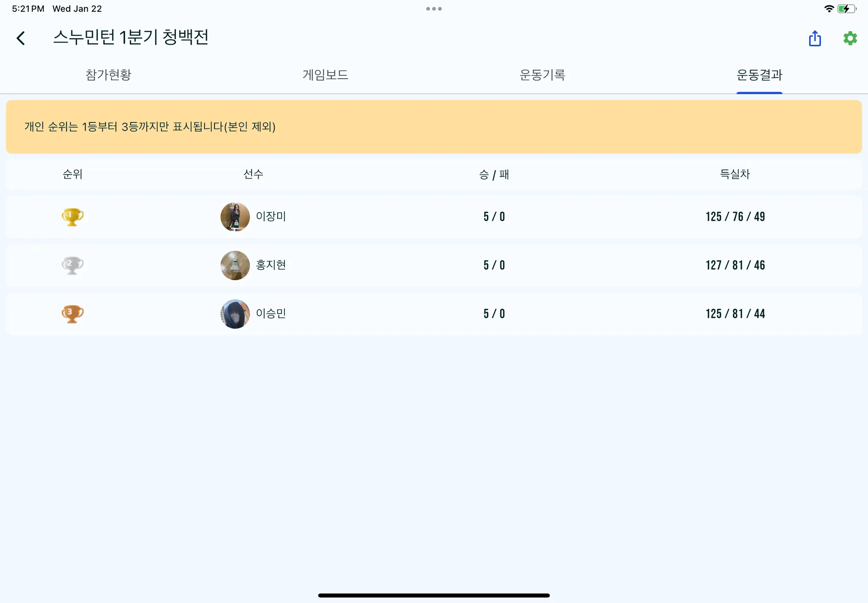868x603 pixels.
Task: Open the green settings gear
Action: [850, 38]
